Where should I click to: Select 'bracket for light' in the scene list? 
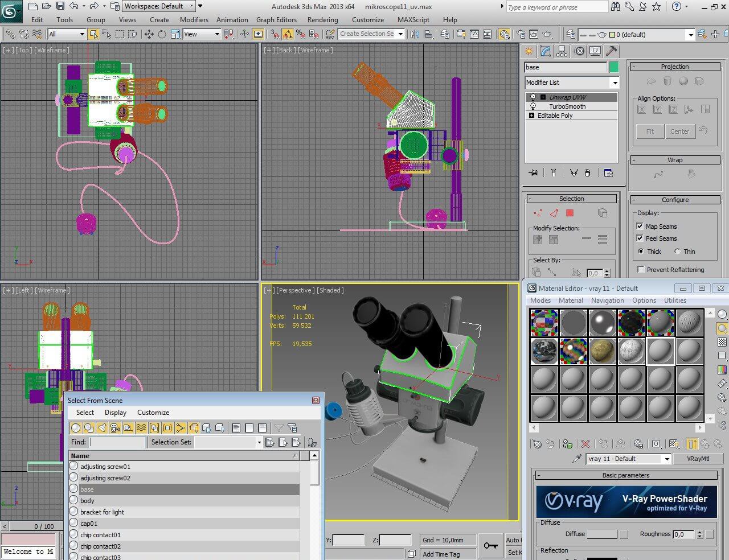click(x=103, y=512)
